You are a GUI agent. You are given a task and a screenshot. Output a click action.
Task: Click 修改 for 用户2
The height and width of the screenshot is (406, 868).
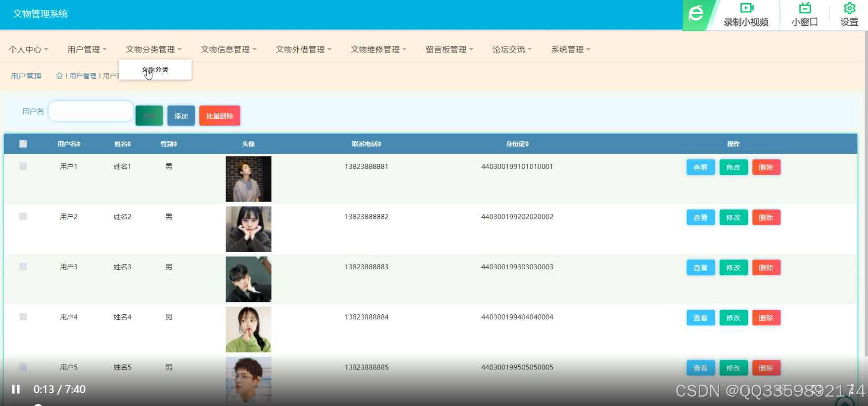(x=733, y=217)
